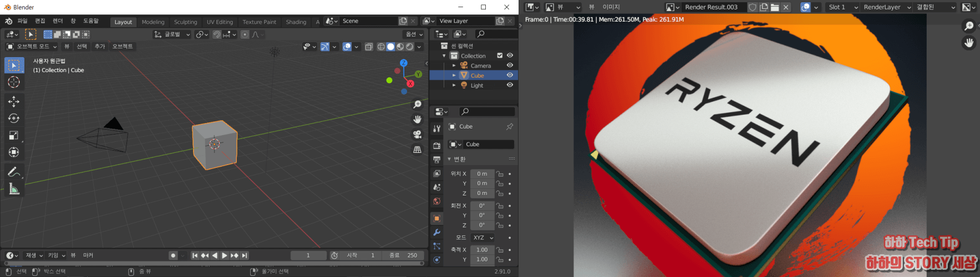
Task: Open the Shading workspace tab
Action: (296, 22)
